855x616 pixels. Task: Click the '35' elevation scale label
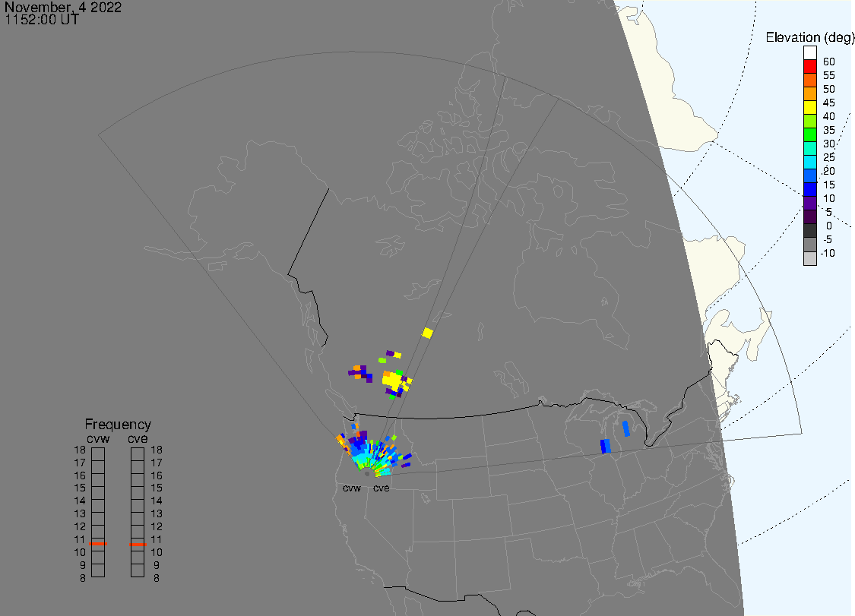[x=829, y=130]
